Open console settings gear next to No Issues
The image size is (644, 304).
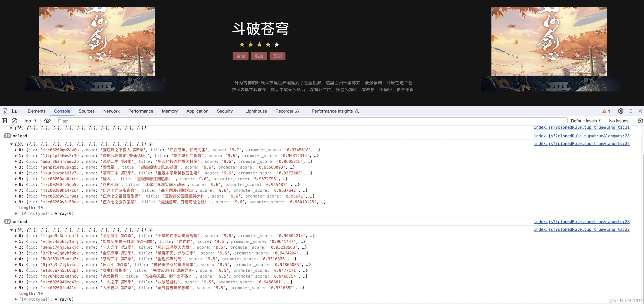pos(640,121)
